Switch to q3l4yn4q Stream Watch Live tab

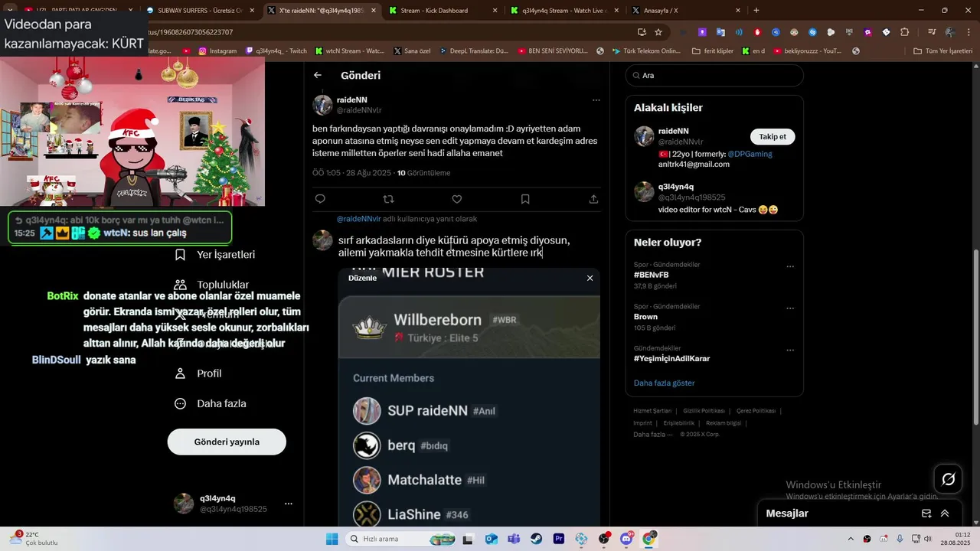click(x=563, y=11)
